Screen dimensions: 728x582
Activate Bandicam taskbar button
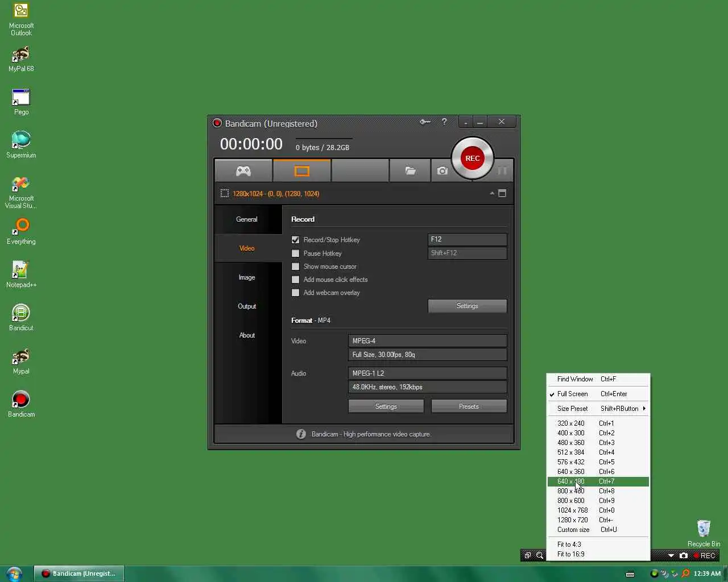coord(78,573)
